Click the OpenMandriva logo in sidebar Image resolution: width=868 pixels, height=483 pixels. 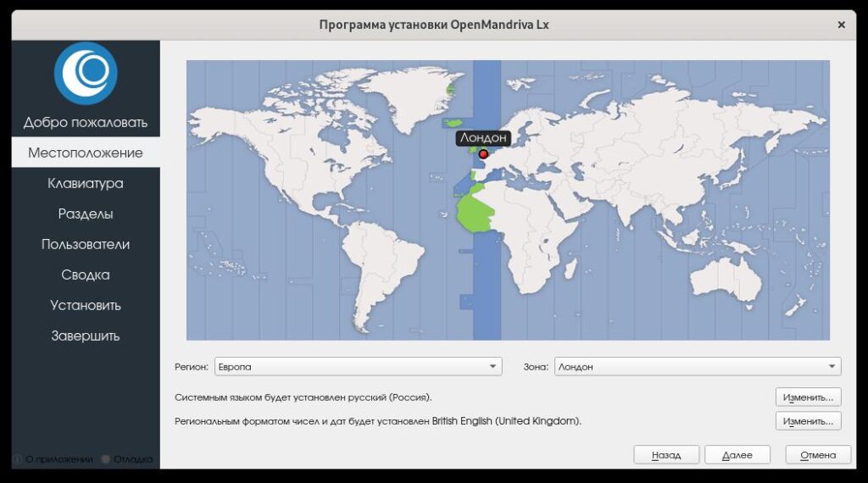click(86, 74)
